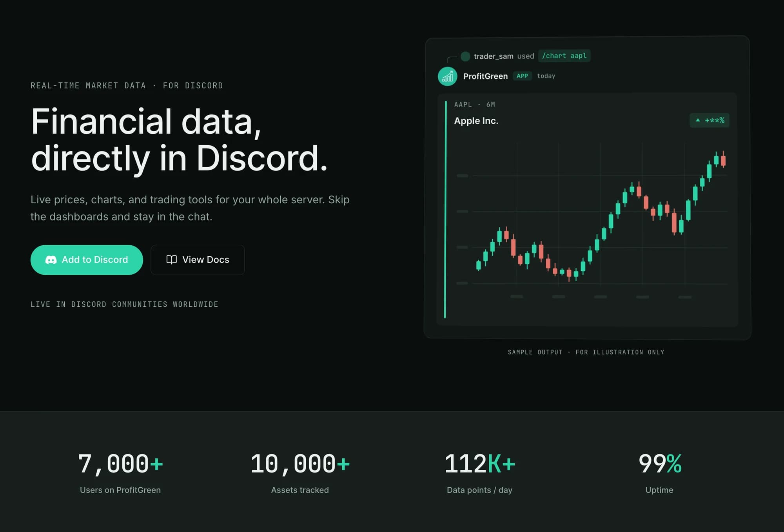
Task: Click the 'Apple Inc.' chart title
Action: pos(476,121)
